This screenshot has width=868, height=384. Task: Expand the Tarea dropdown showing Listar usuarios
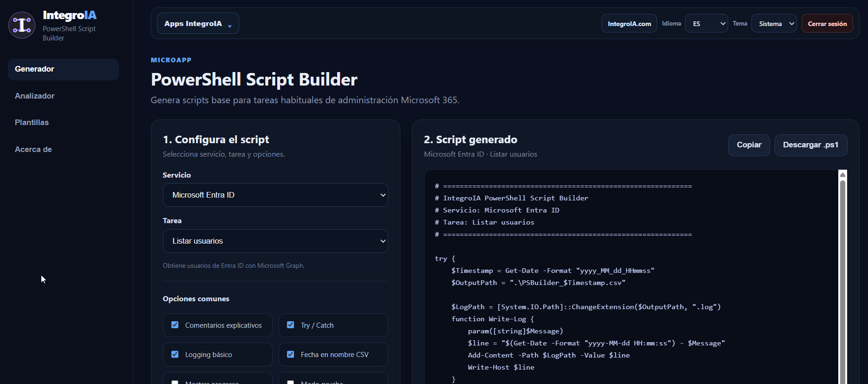point(275,241)
